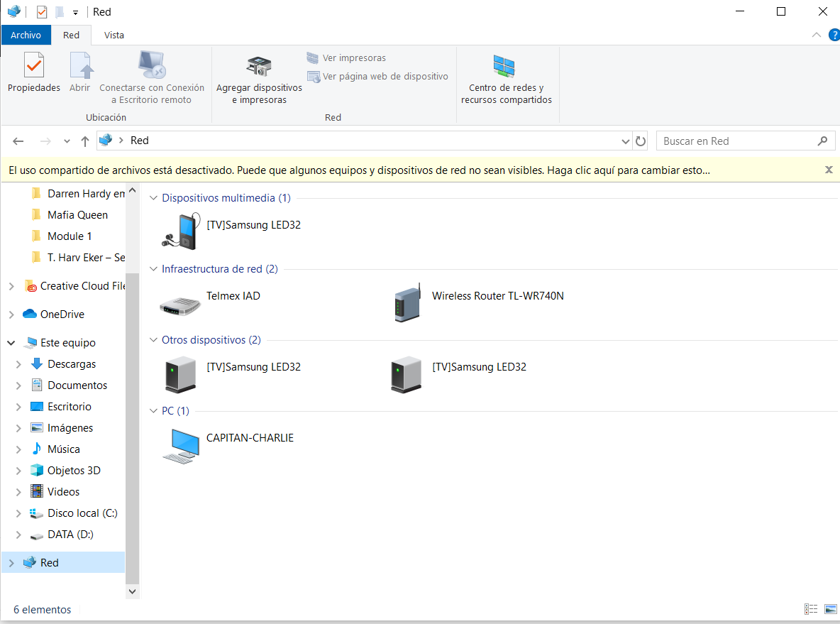The image size is (840, 624).
Task: Expand the Descargas tree node
Action: (18, 364)
